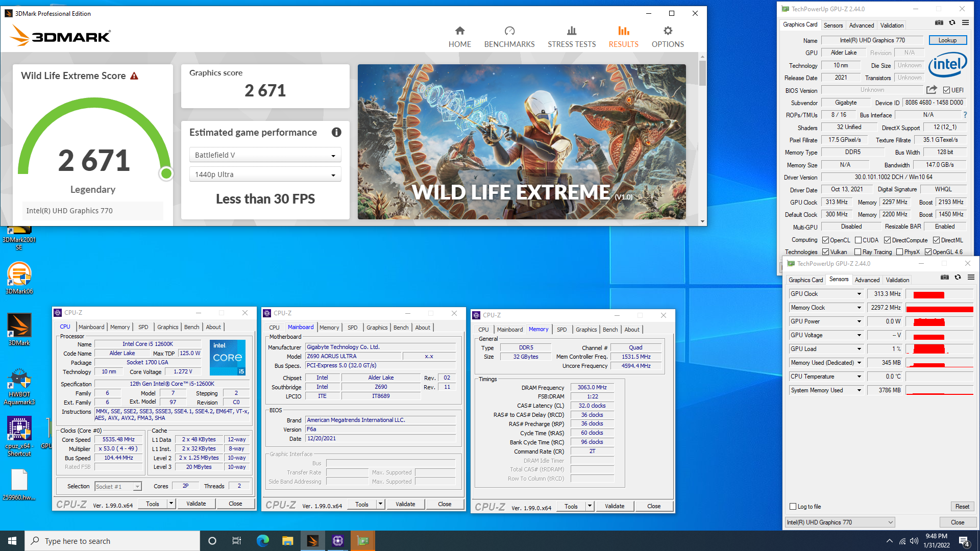The width and height of the screenshot is (980, 551).
Task: Open the 3DMark HOME section
Action: pyautogui.click(x=459, y=37)
